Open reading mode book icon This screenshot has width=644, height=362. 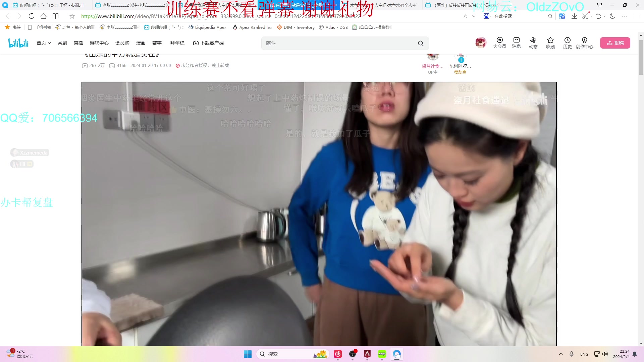pyautogui.click(x=56, y=16)
